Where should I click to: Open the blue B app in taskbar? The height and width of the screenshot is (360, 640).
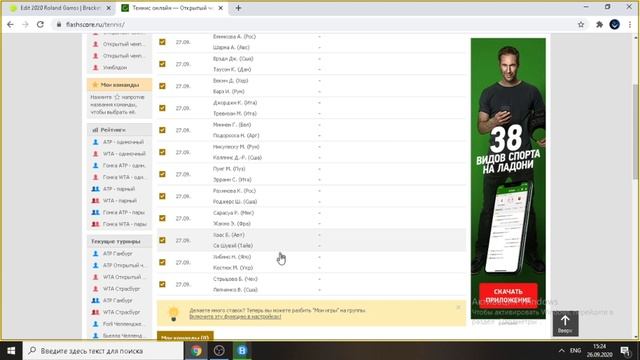click(x=242, y=351)
